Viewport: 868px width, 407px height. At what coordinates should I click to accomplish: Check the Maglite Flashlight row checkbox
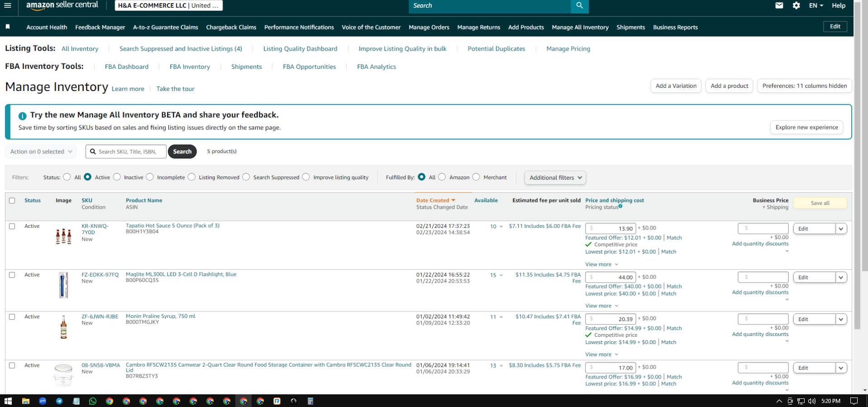[x=12, y=275]
